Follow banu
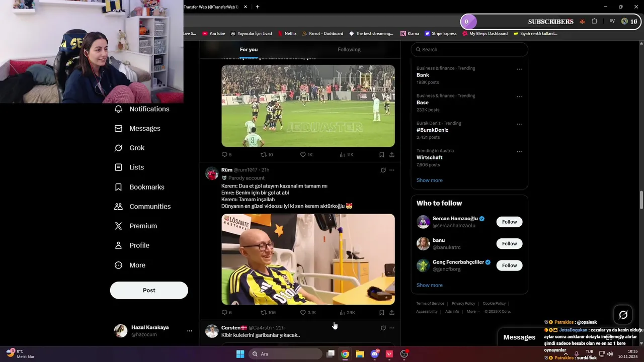 509,244
